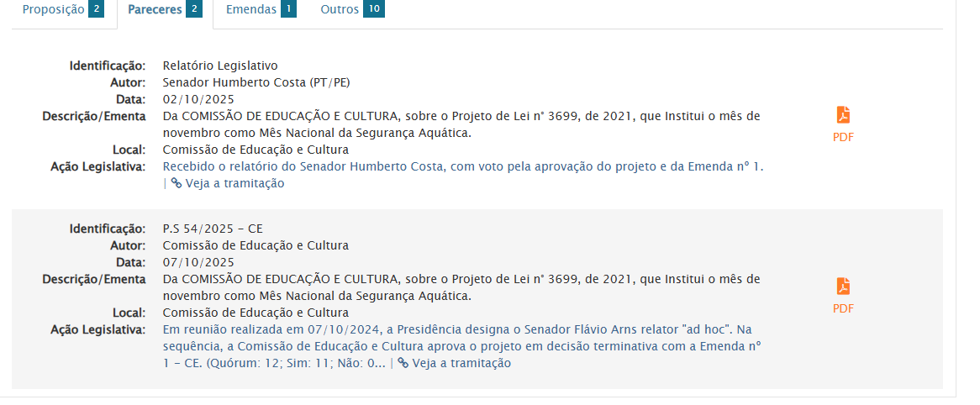Open "Veja a tramitação" for P.S 54/2025 – CE
Screen dimensions: 980x405
pos(461,363)
